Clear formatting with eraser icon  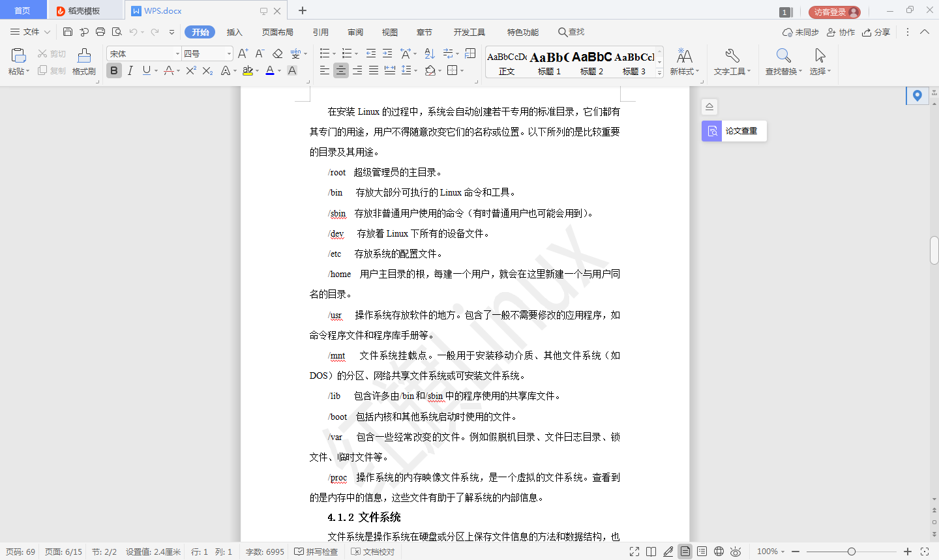coord(278,53)
